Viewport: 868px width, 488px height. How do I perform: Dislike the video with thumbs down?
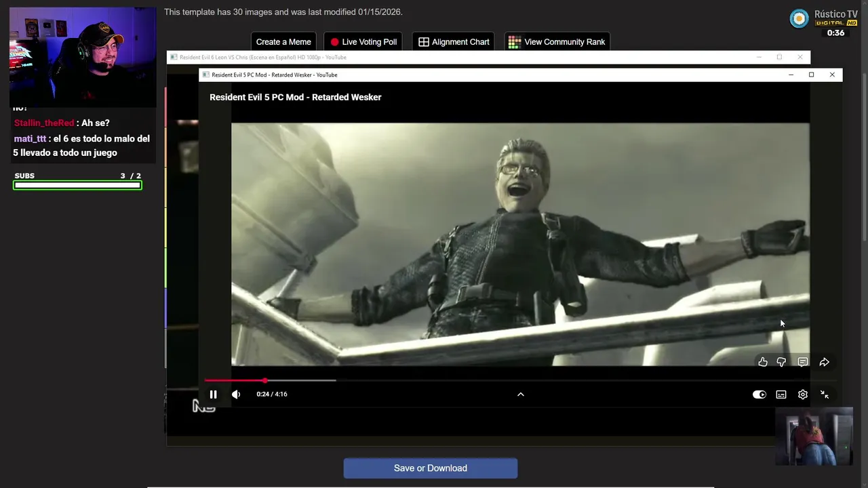tap(781, 362)
